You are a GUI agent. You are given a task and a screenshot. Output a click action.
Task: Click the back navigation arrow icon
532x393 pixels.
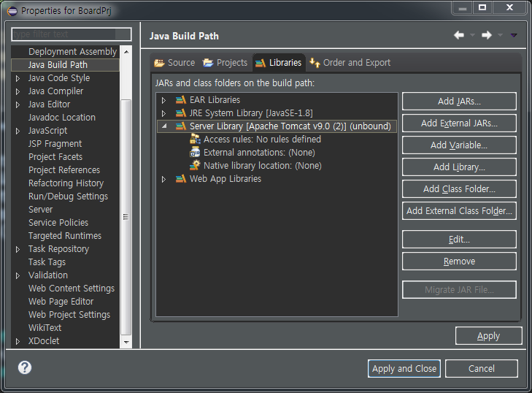point(459,35)
